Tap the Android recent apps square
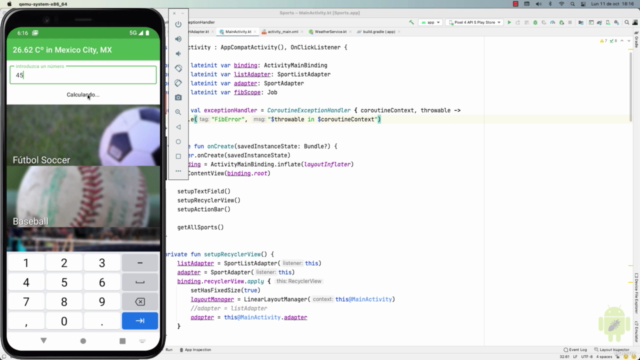The height and width of the screenshot is (360, 640). [x=122, y=341]
